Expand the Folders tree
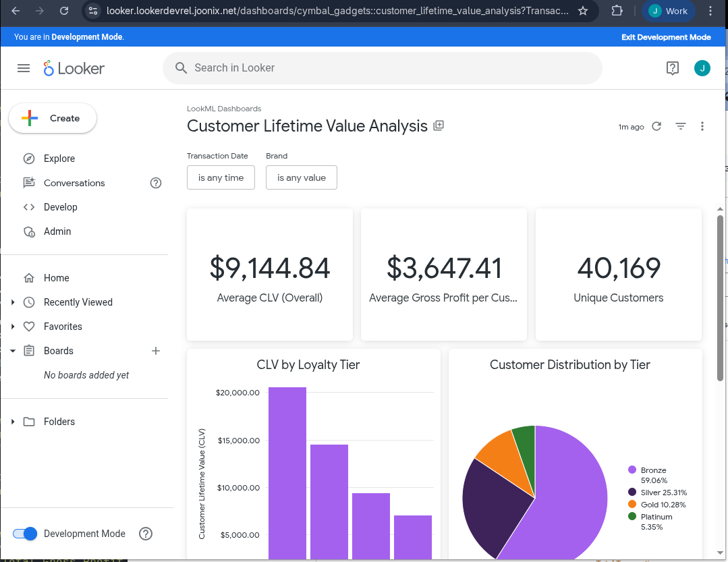 pyautogui.click(x=13, y=422)
